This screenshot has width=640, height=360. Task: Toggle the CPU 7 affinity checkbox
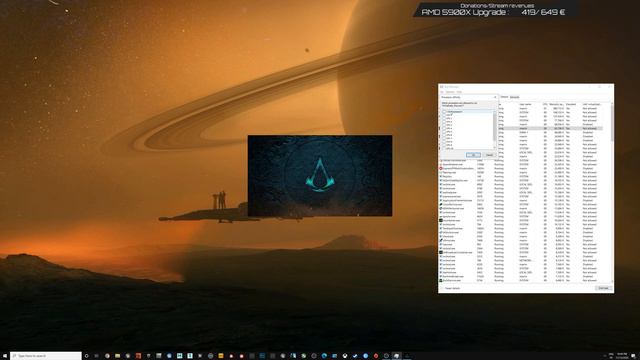(444, 138)
